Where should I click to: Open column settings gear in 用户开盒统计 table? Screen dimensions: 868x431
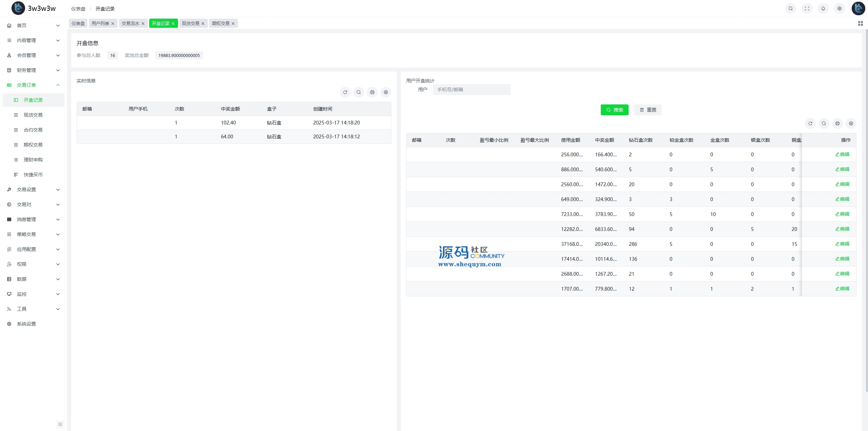tap(851, 123)
